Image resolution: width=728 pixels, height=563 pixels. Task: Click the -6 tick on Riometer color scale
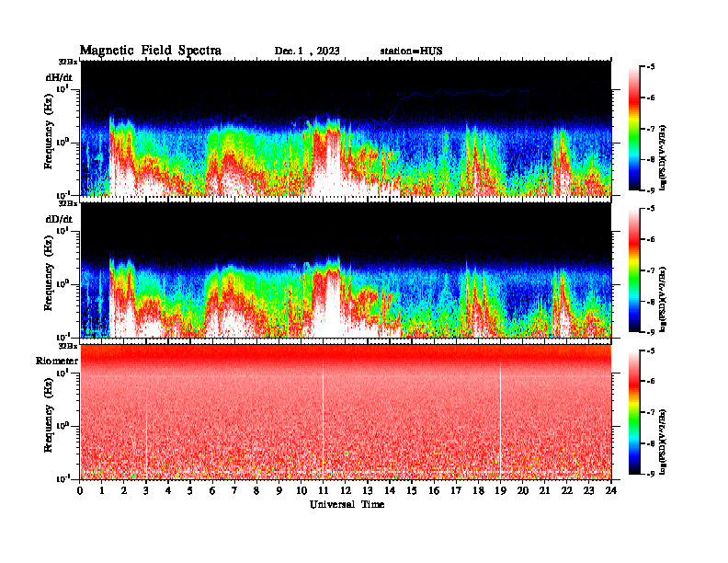point(652,382)
